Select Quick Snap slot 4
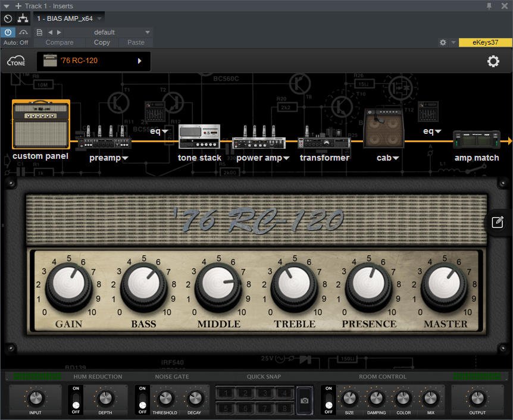 (284, 393)
